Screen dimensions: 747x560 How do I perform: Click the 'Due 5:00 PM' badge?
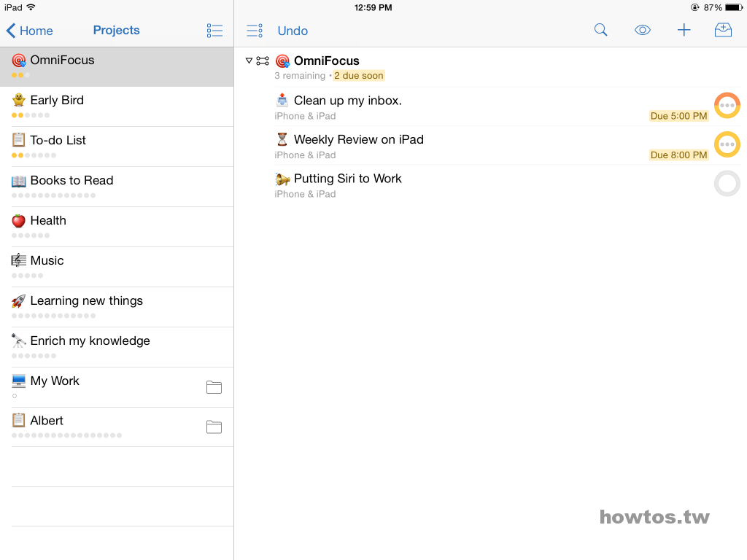[679, 116]
